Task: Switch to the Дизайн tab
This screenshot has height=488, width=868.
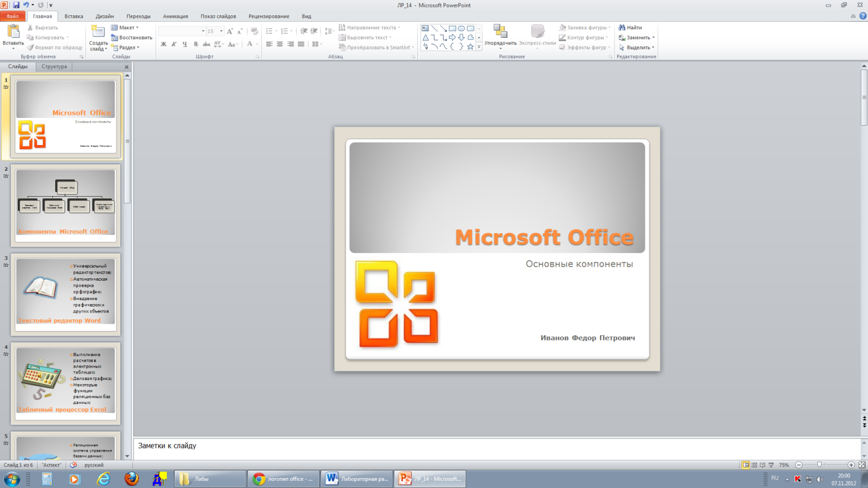Action: 105,16
